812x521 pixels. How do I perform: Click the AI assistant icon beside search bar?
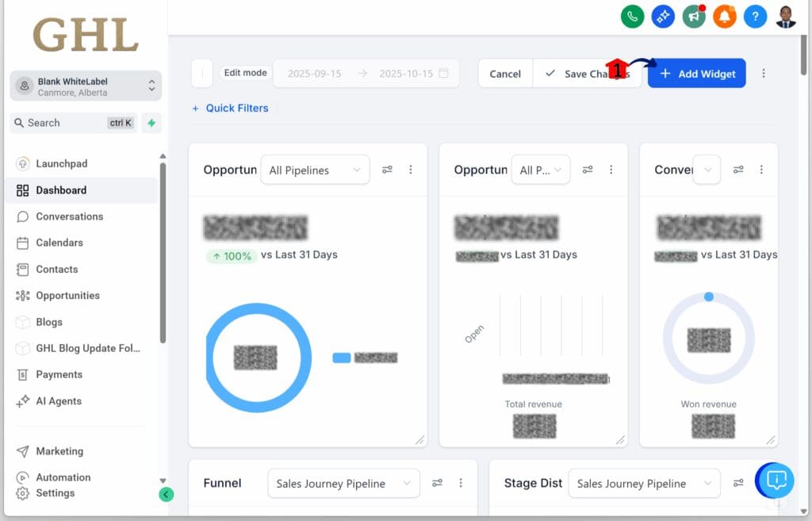[x=151, y=123]
